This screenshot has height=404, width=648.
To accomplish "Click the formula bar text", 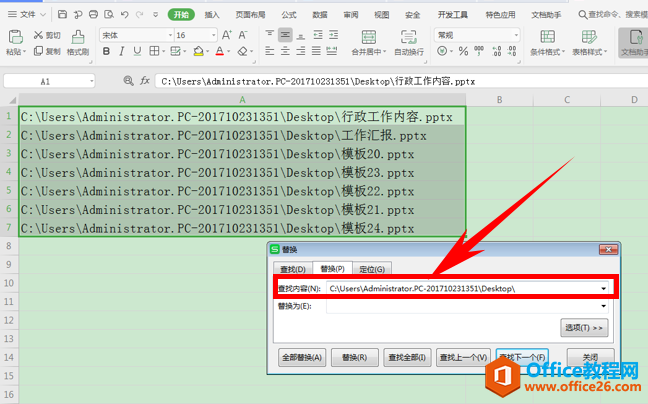I will coord(318,81).
